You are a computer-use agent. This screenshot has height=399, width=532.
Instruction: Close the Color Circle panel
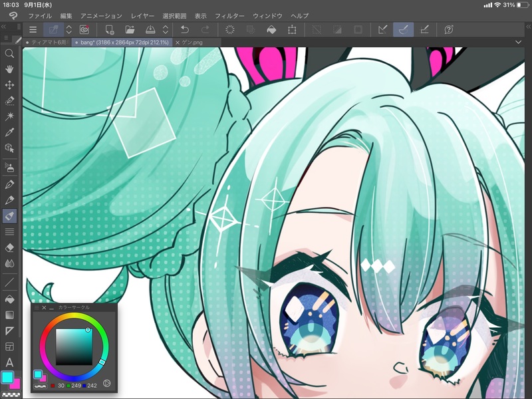pos(44,307)
